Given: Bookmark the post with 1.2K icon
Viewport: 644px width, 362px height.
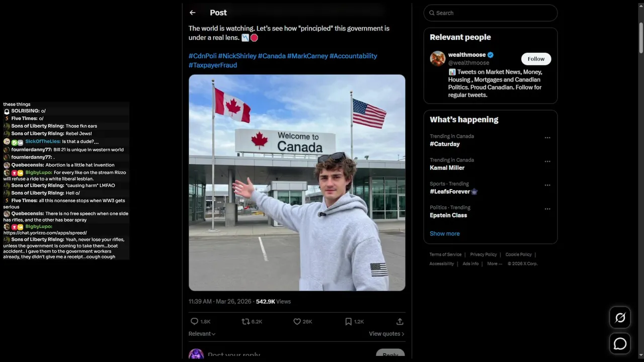Looking at the screenshot, I should click(x=348, y=321).
